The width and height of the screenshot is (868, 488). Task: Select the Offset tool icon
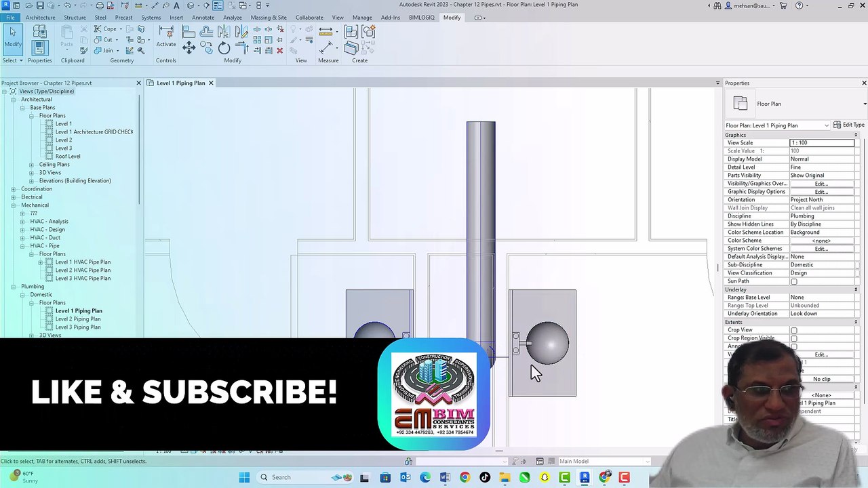click(x=206, y=31)
